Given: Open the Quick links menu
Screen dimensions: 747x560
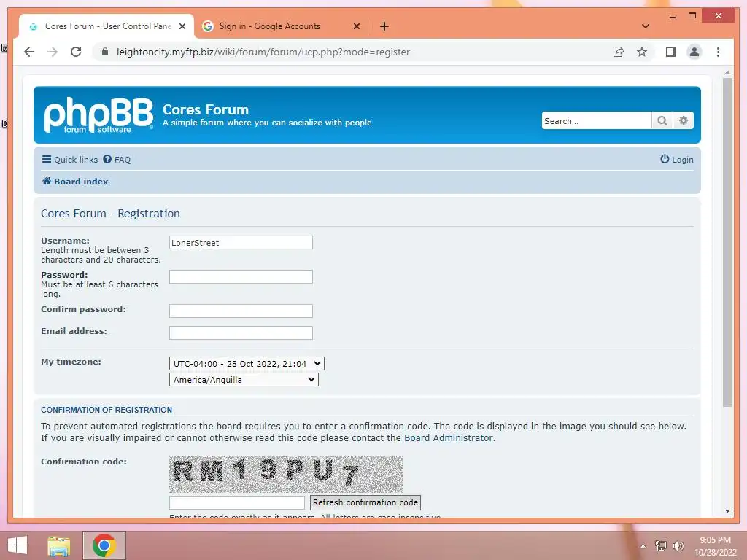Looking at the screenshot, I should pos(69,160).
